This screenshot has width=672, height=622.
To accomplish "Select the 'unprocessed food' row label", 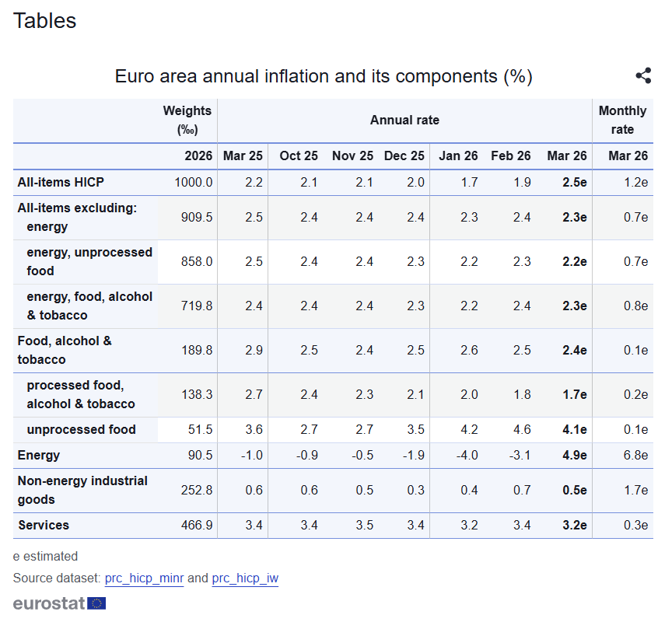I will pyautogui.click(x=81, y=429).
